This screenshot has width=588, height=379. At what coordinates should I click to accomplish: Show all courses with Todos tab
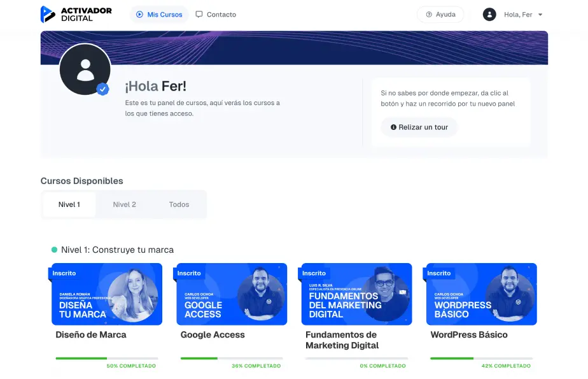coord(179,204)
